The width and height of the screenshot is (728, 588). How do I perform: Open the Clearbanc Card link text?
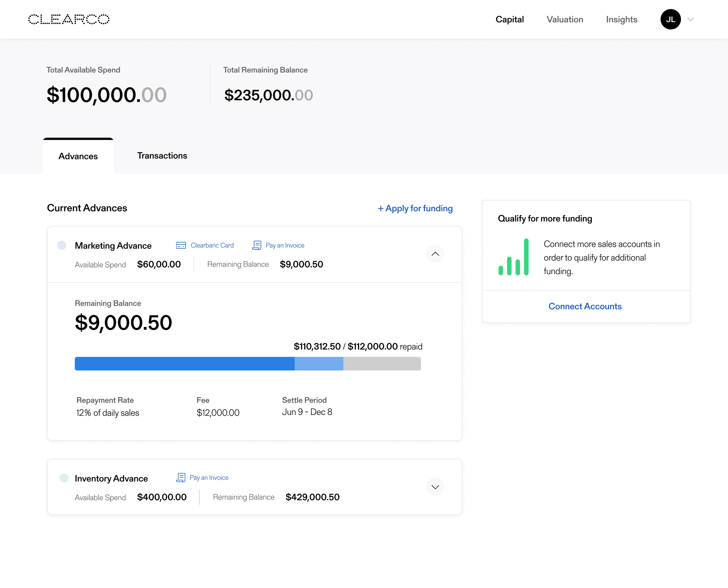212,245
